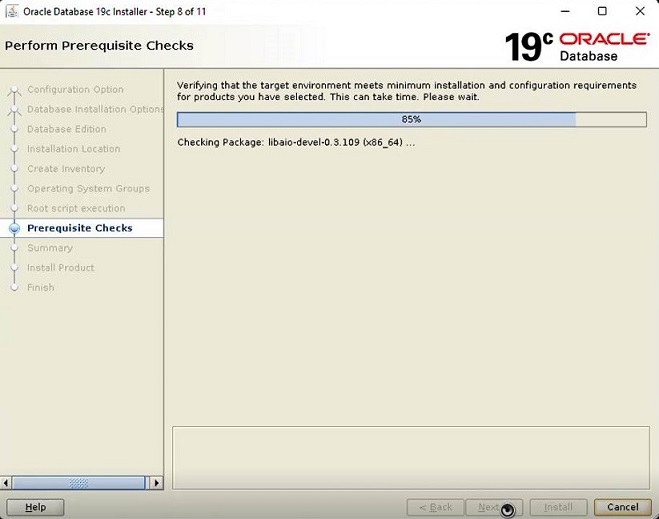Click the 'Perform Prerequisite Checks' heading
The width and height of the screenshot is (659, 519).
coord(99,45)
